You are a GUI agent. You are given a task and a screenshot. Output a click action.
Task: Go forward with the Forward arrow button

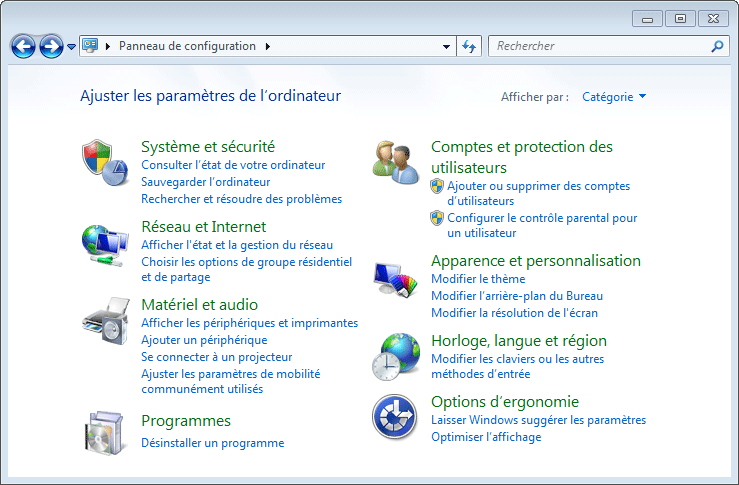51,46
